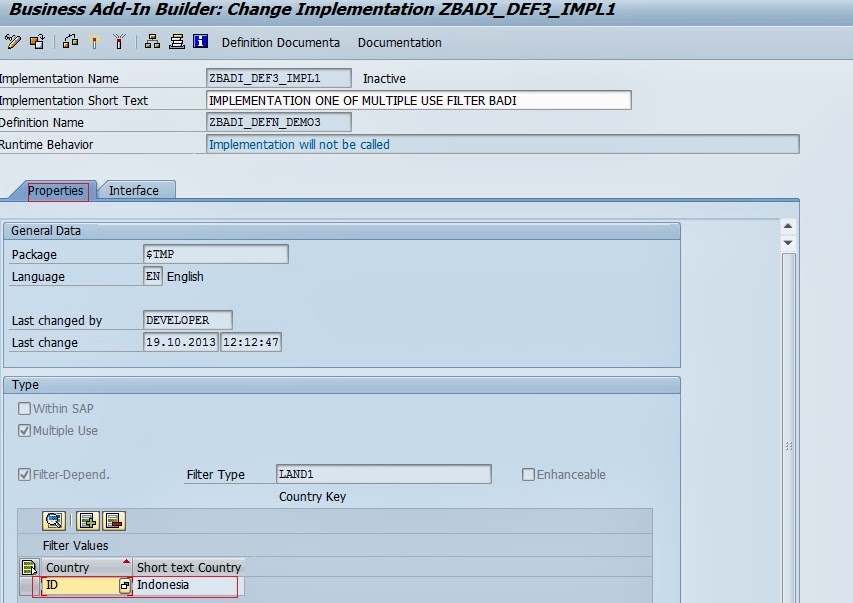Click the Language field EN
The image size is (853, 603).
coord(153,276)
